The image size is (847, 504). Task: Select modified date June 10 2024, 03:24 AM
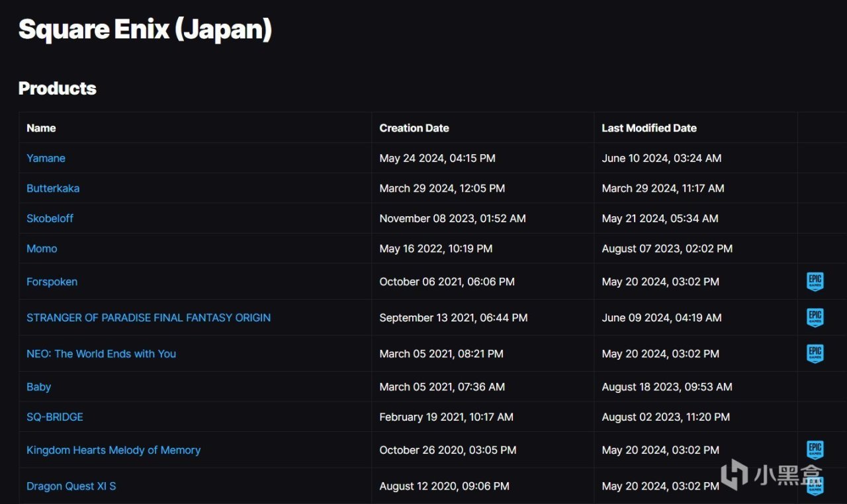662,158
